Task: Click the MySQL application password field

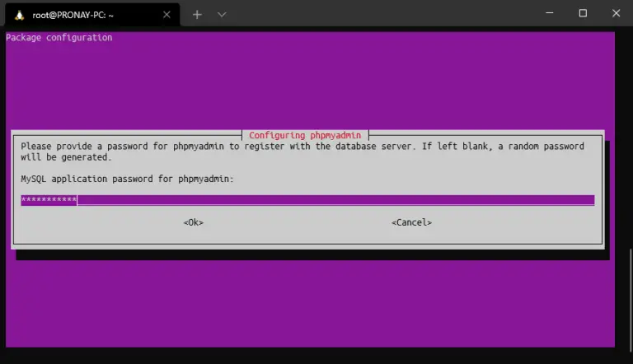Action: tap(307, 200)
